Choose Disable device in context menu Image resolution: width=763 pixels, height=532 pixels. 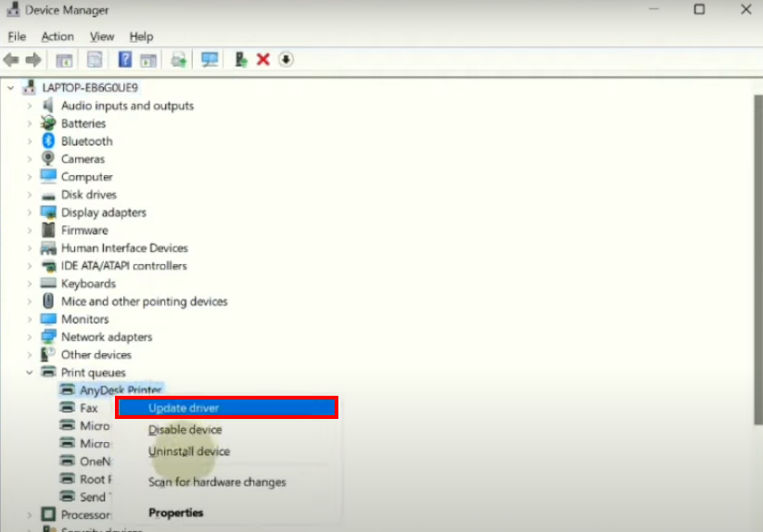[x=184, y=429]
